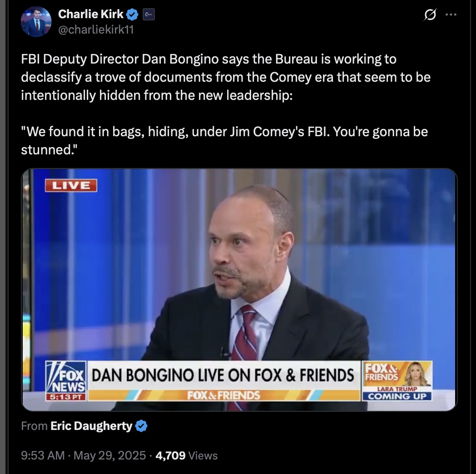Click the tweet text about FBI documents

pos(226,104)
